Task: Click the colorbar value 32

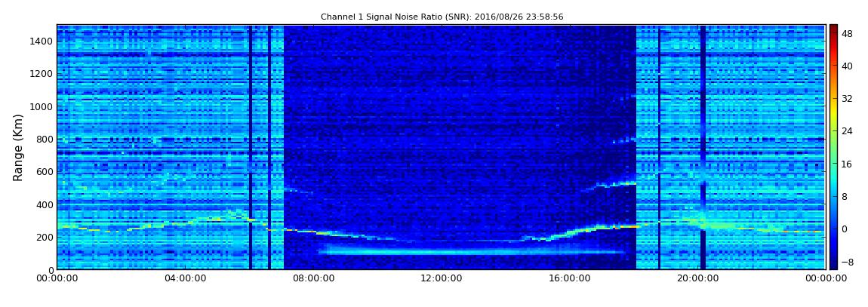Action: pos(847,99)
